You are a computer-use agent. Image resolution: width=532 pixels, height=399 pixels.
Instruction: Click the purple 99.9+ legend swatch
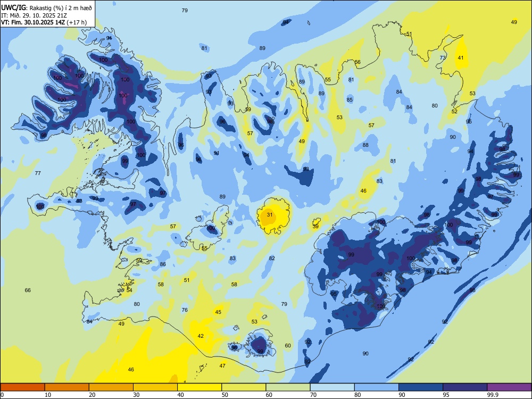tap(509, 387)
